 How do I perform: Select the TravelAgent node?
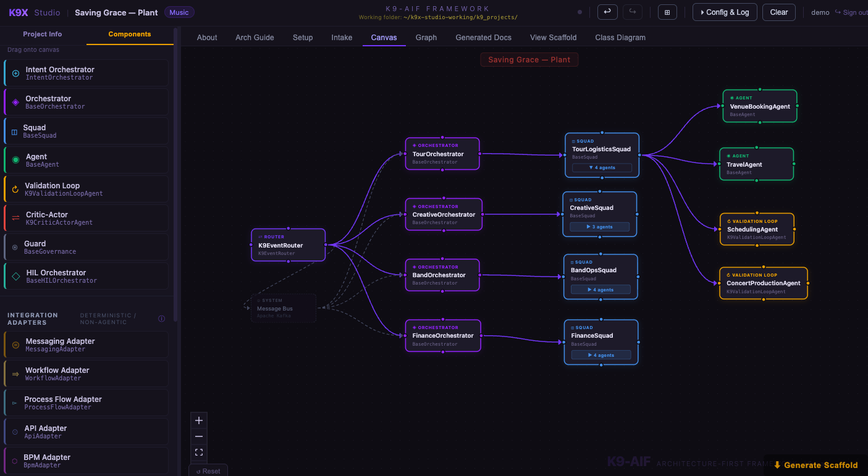756,164
